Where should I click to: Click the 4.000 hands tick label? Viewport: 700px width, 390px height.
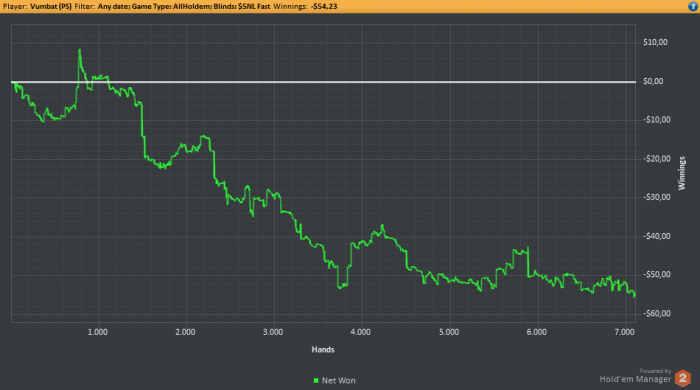[x=360, y=332]
